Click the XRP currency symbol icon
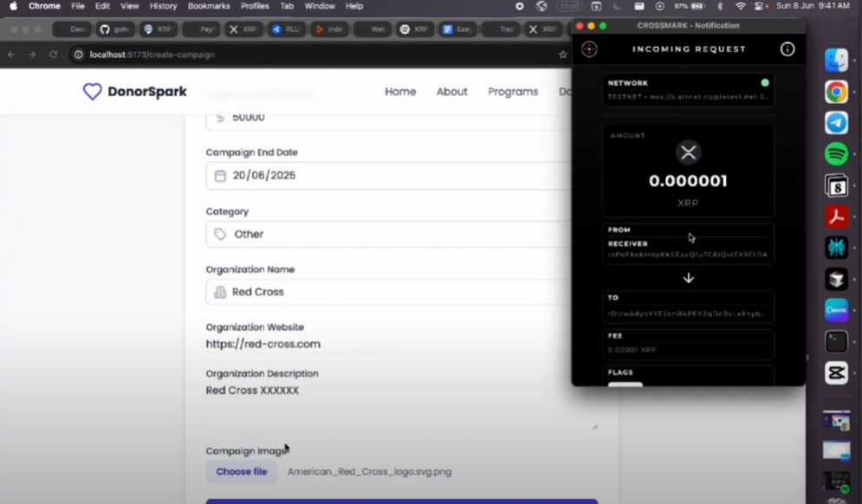This screenshot has width=862, height=504. tap(688, 152)
